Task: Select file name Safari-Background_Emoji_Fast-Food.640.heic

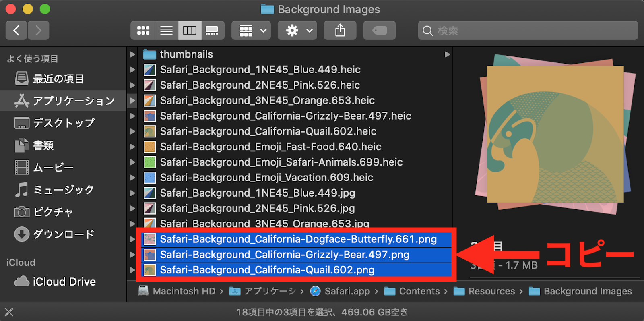Action: click(270, 147)
